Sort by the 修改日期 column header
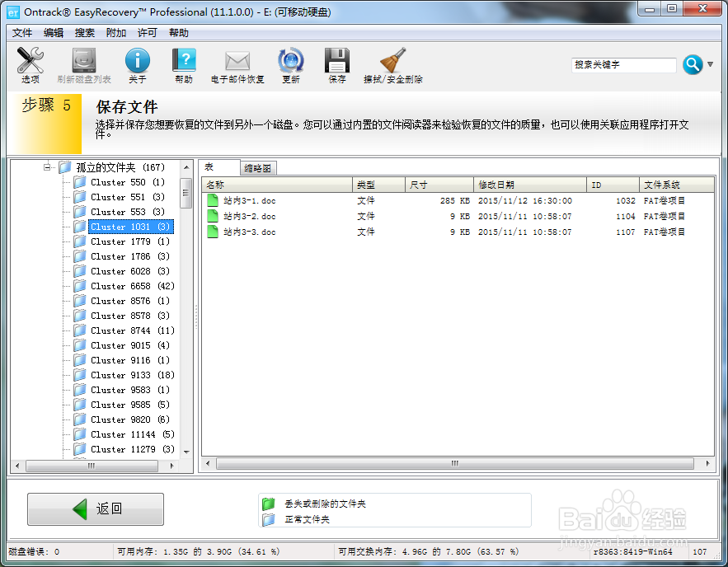The image size is (728, 567). 530,185
